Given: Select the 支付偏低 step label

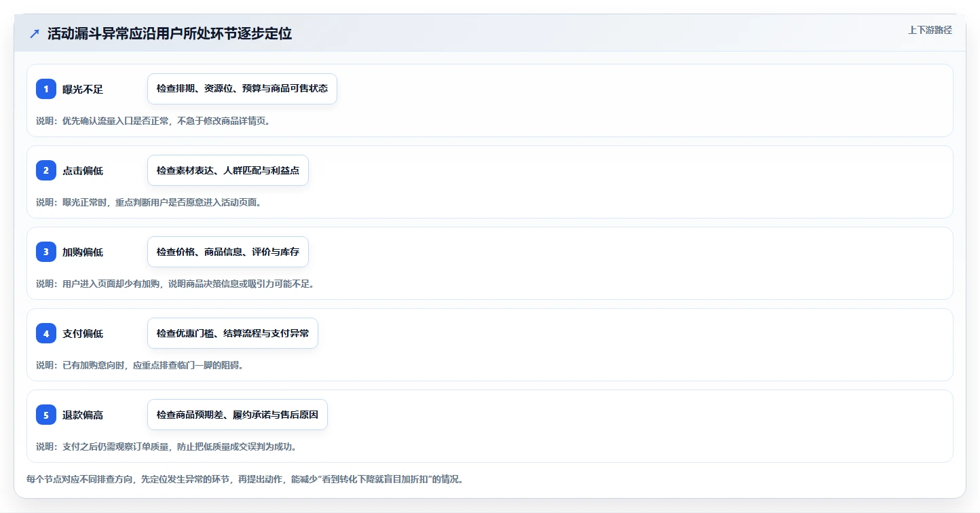Looking at the screenshot, I should (83, 333).
